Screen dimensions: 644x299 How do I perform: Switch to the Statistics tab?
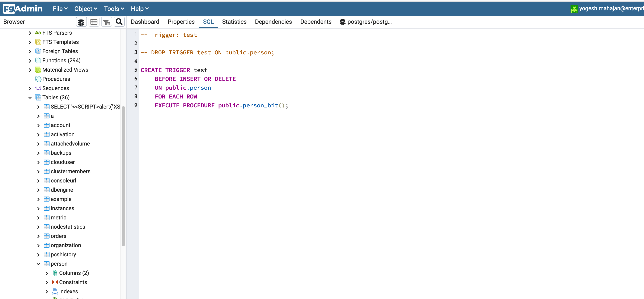(x=234, y=21)
